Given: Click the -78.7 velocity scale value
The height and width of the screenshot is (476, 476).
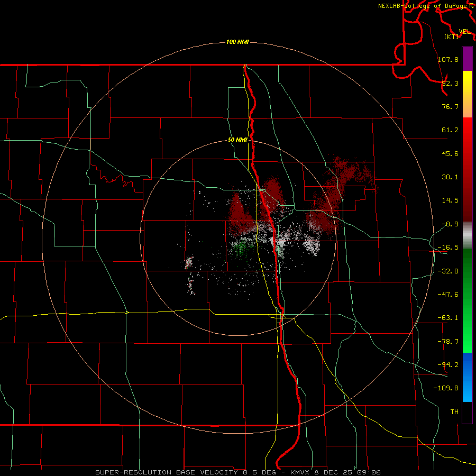Looking at the screenshot, I should (x=448, y=341).
